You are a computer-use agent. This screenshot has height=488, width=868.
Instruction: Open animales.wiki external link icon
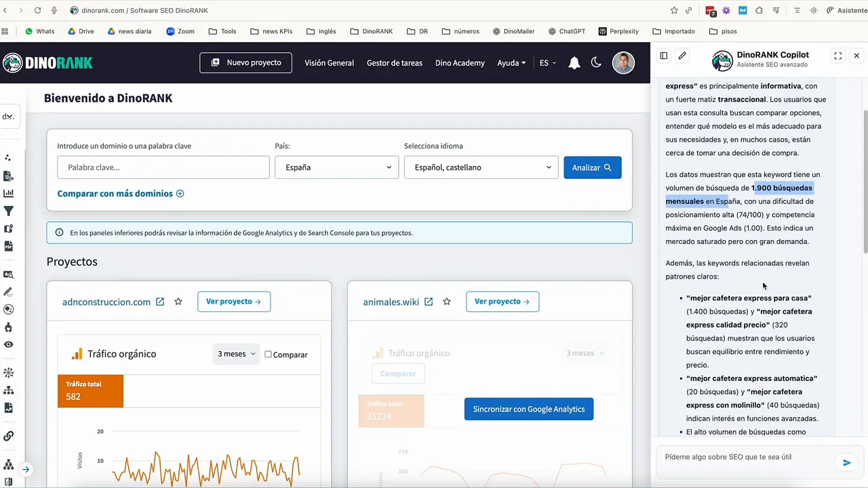point(429,302)
